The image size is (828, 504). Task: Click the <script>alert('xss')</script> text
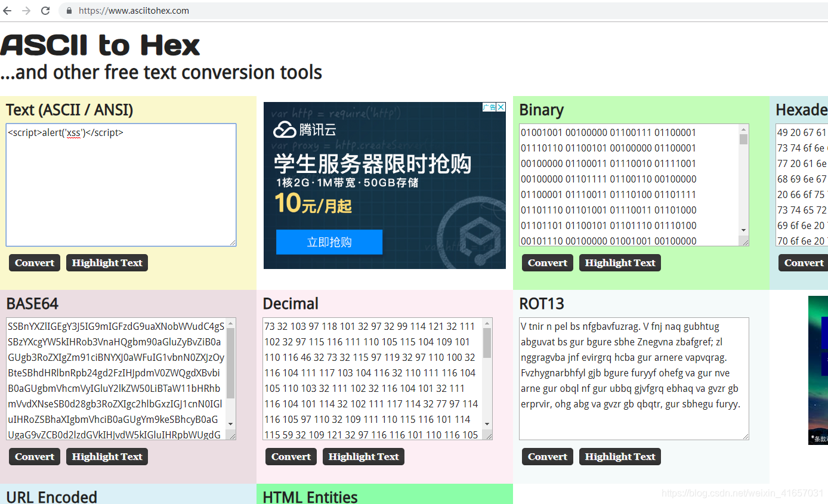(x=66, y=132)
